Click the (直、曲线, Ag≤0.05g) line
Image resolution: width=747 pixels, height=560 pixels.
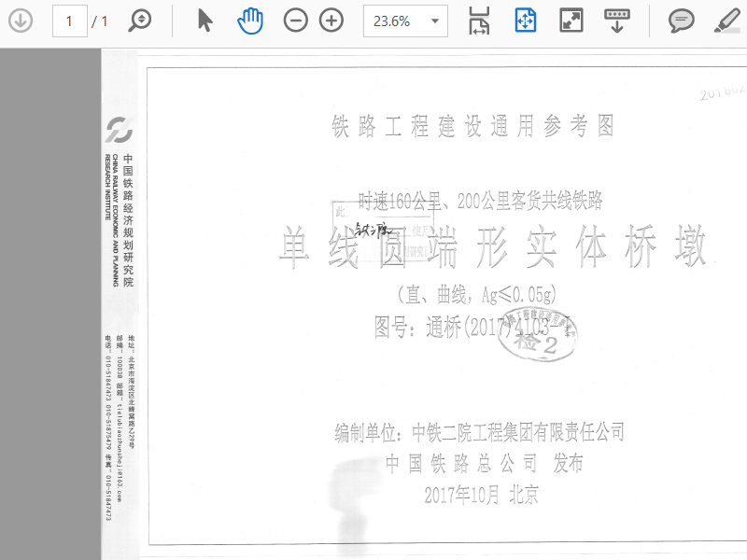477,294
